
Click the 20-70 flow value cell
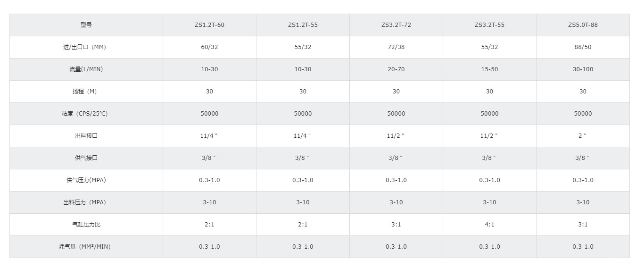point(396,69)
